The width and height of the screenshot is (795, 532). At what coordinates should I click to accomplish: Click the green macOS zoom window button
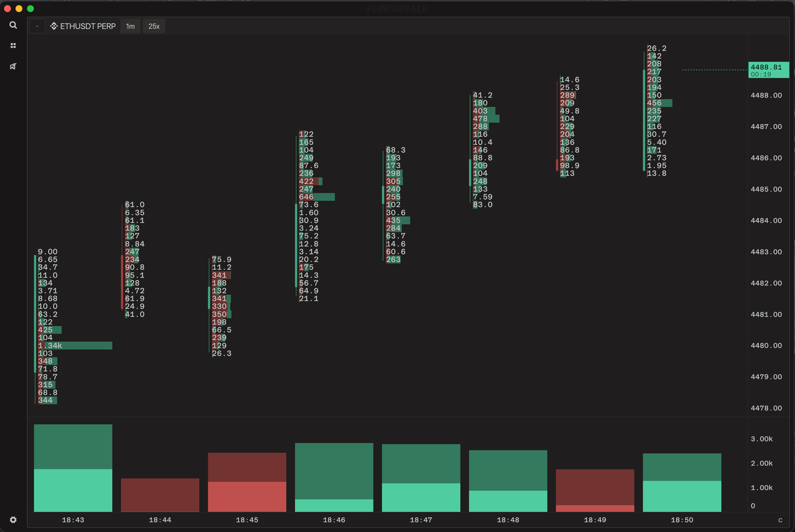pyautogui.click(x=30, y=9)
